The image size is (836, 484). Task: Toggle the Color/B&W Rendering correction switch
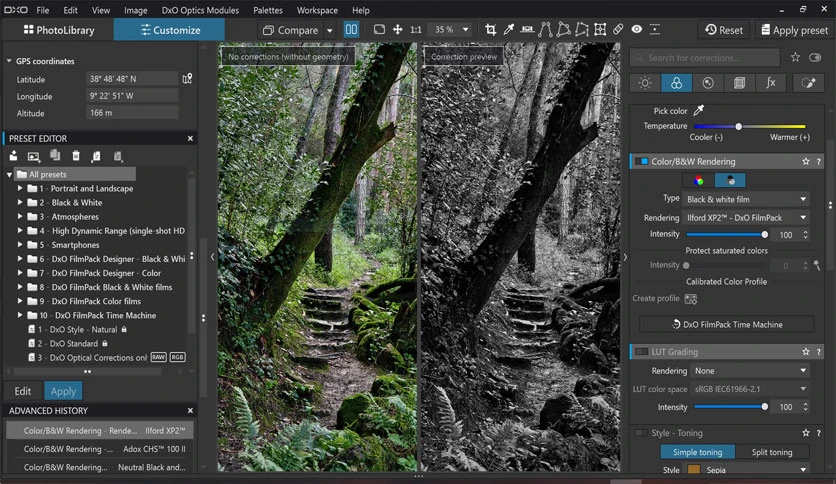[x=642, y=162]
